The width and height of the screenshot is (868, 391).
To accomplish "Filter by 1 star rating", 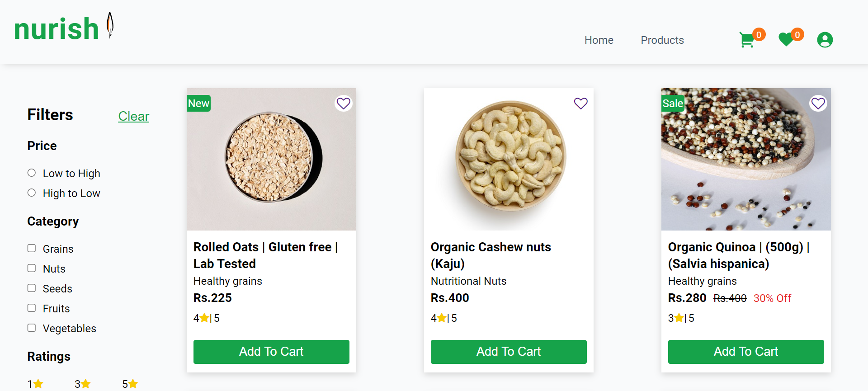I will point(35,384).
